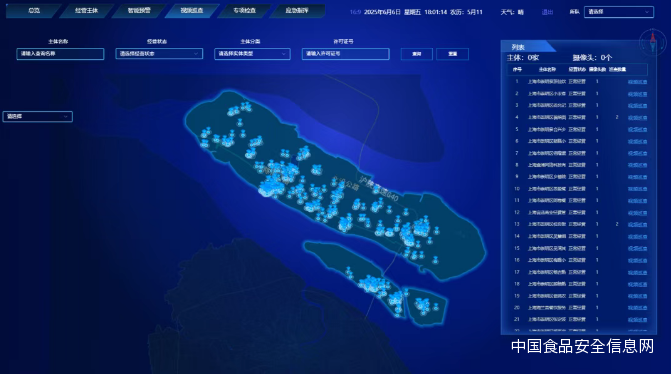The height and width of the screenshot is (374, 671).
Task: Click the video link in list row 1
Action: coord(637,82)
